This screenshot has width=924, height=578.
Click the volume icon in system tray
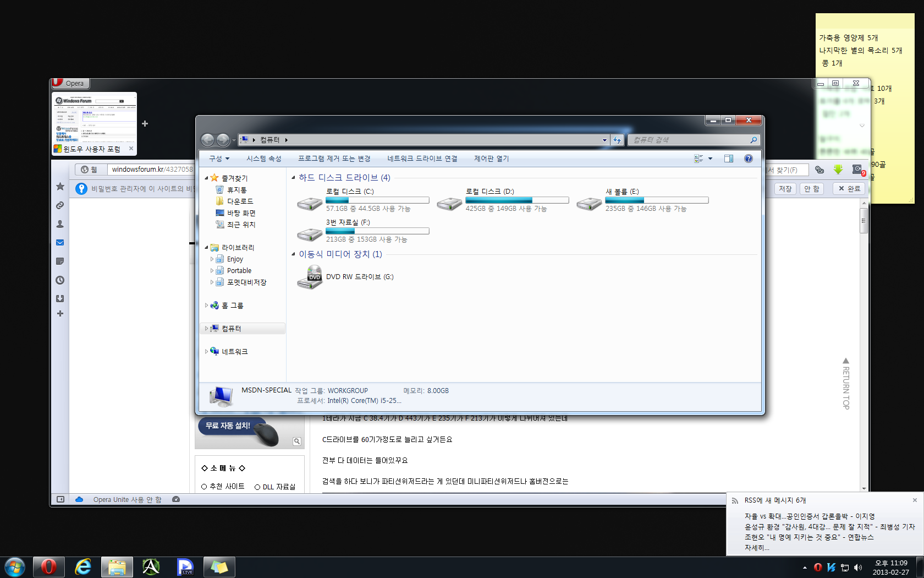(x=858, y=568)
